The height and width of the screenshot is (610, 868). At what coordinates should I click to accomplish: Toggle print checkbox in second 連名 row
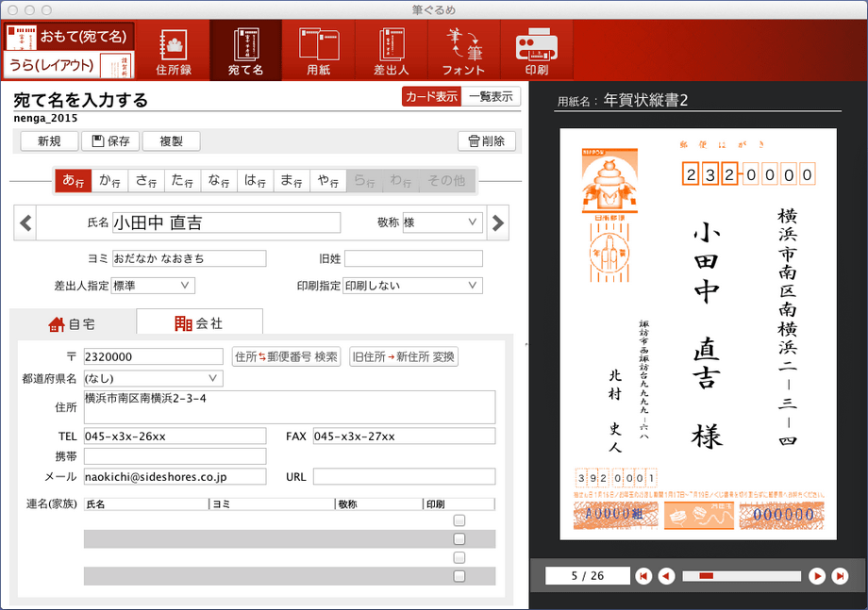(459, 538)
